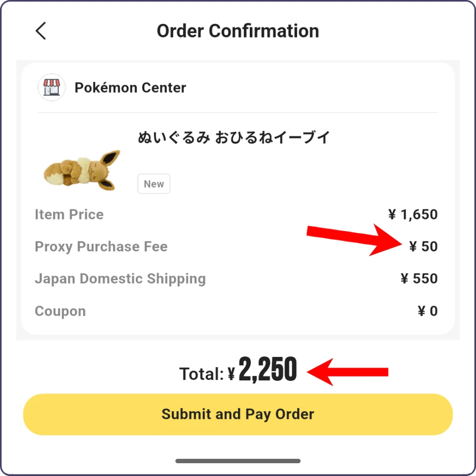Click the Pokémon Center storefront icon
The height and width of the screenshot is (476, 476).
[51, 88]
